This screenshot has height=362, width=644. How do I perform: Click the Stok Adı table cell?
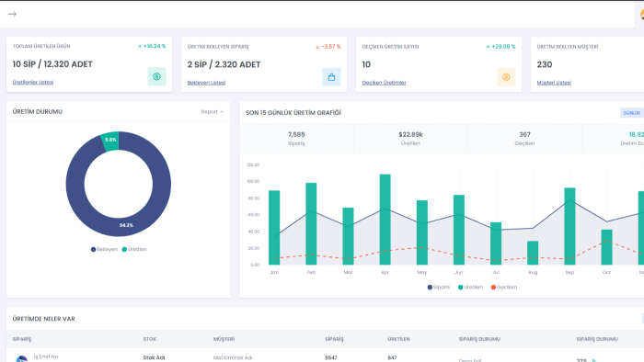click(x=154, y=357)
